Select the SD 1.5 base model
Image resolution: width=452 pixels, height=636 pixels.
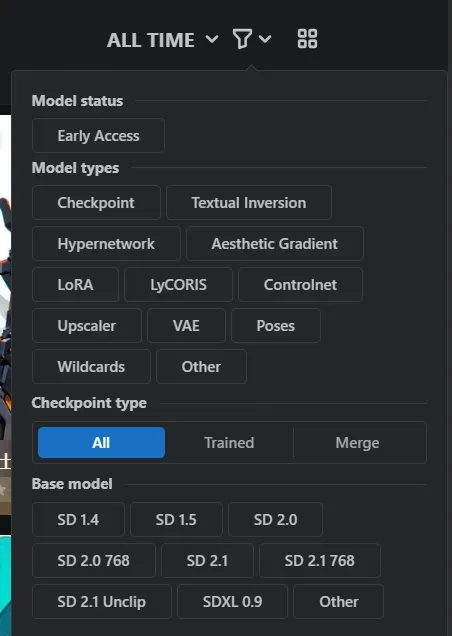176,520
